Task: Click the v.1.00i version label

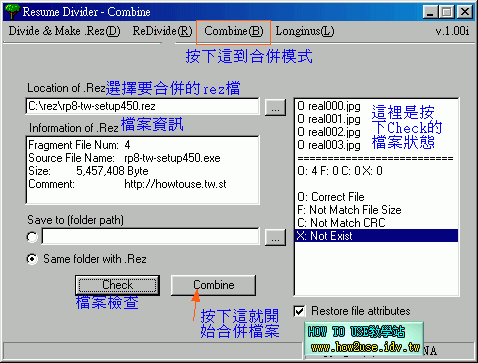Action: point(452,31)
